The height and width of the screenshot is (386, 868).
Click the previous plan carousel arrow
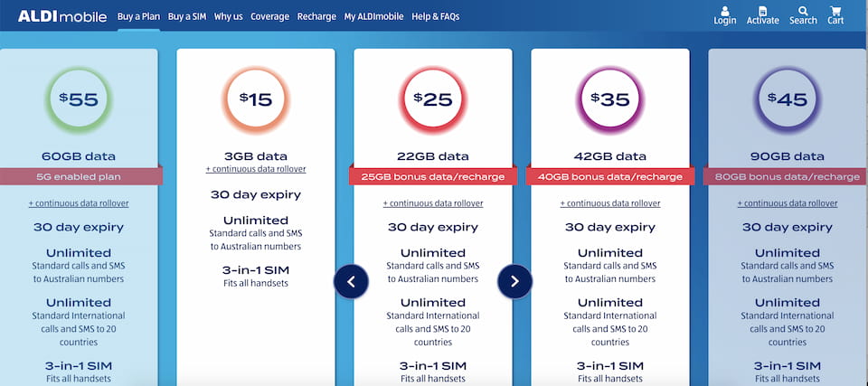coord(351,281)
